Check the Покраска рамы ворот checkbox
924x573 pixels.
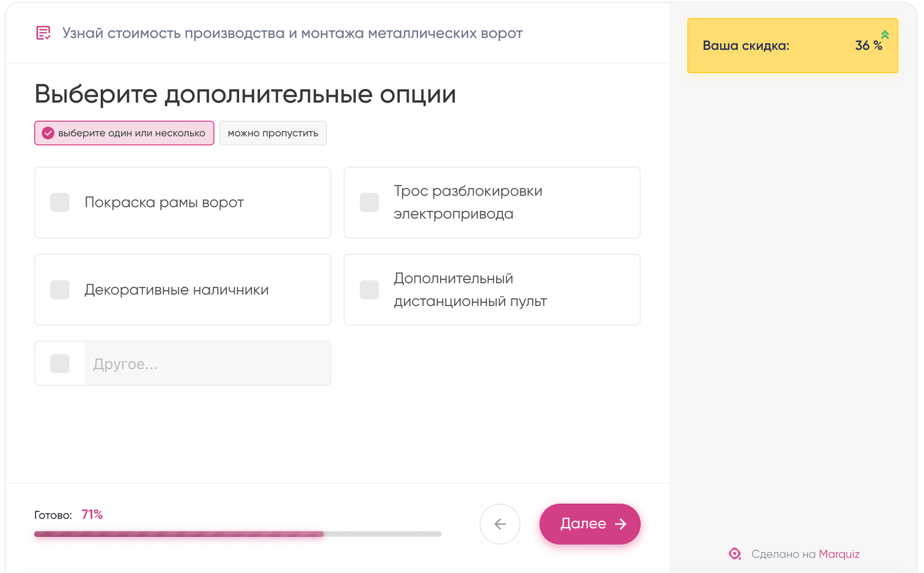[60, 203]
